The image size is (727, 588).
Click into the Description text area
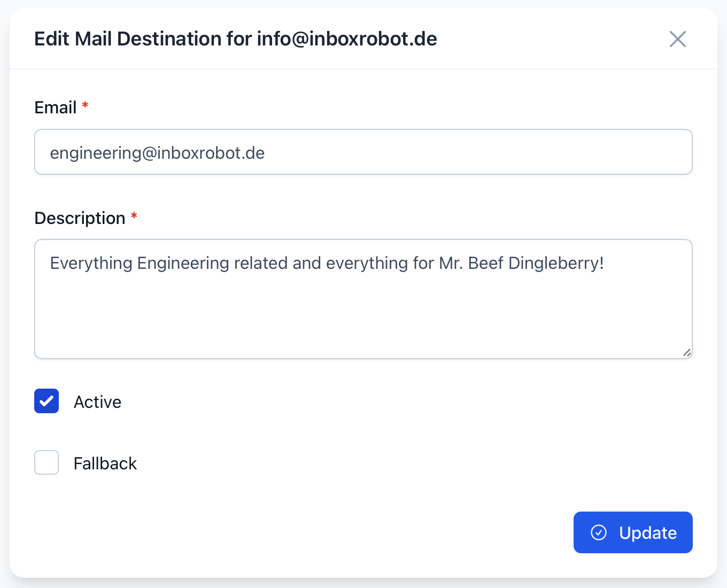coord(363,299)
